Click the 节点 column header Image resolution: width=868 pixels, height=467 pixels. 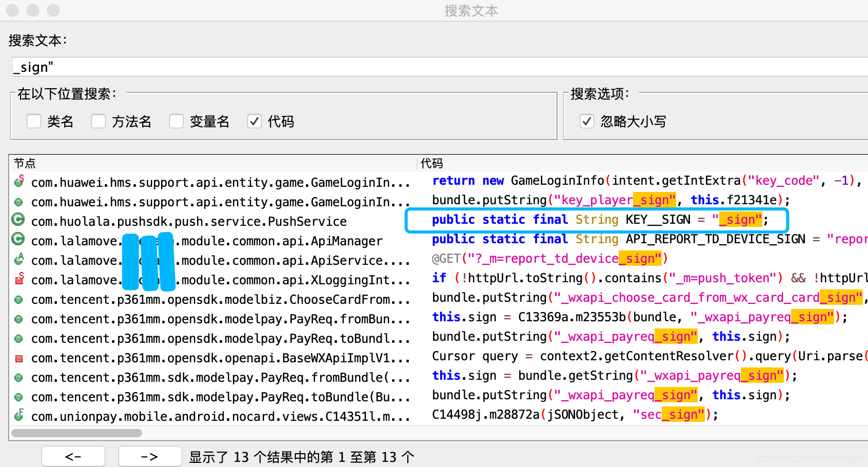click(x=25, y=163)
